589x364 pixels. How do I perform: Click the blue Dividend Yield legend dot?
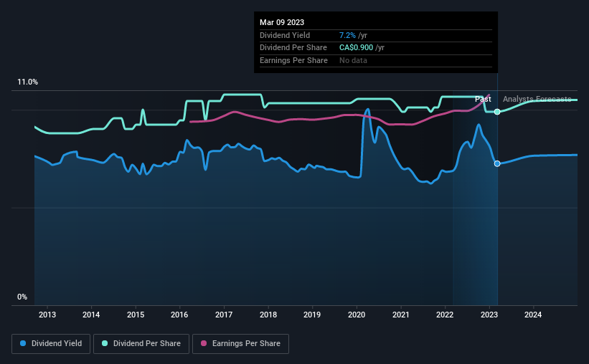tap(23, 343)
